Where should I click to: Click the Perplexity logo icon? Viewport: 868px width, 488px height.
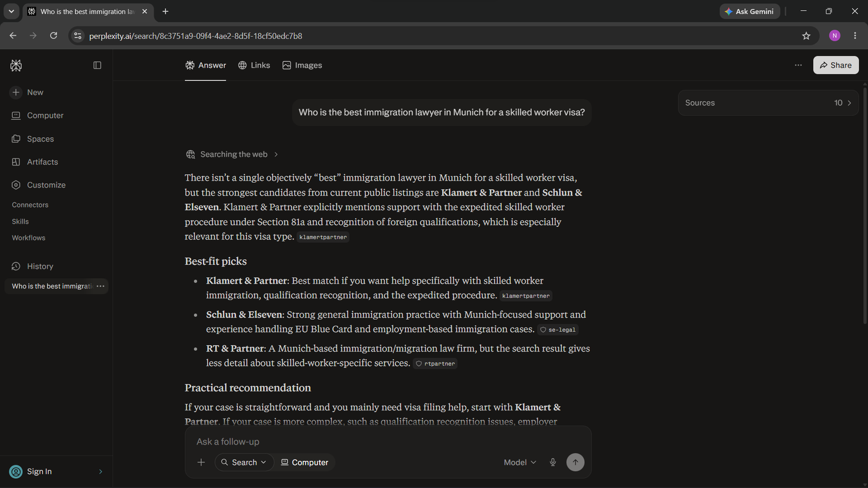(16, 66)
